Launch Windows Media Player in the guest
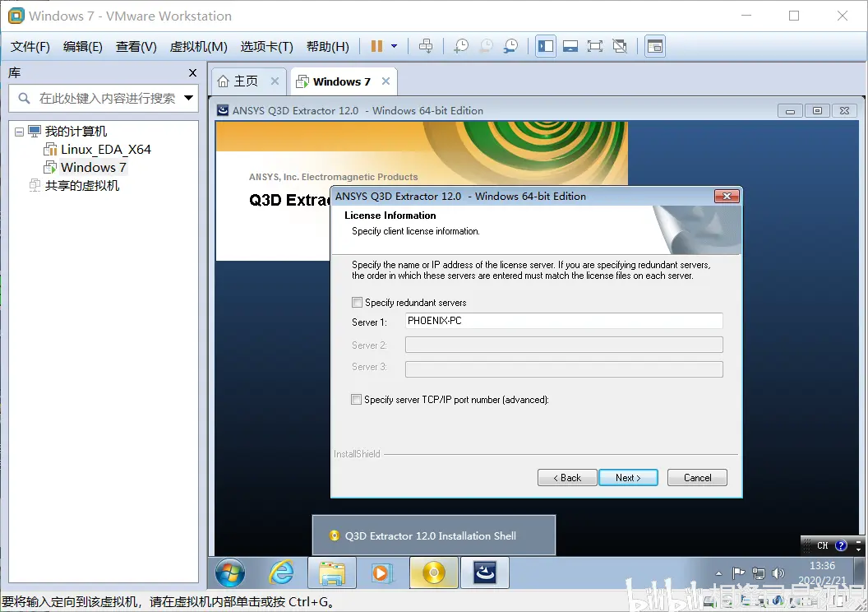This screenshot has width=868, height=612. 381,573
